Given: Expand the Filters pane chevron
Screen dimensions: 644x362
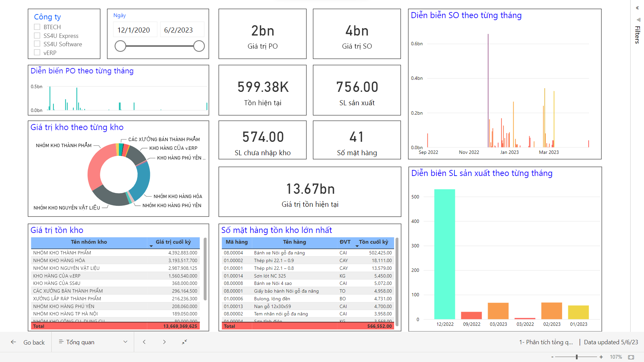Looking at the screenshot, I should pos(637,8).
